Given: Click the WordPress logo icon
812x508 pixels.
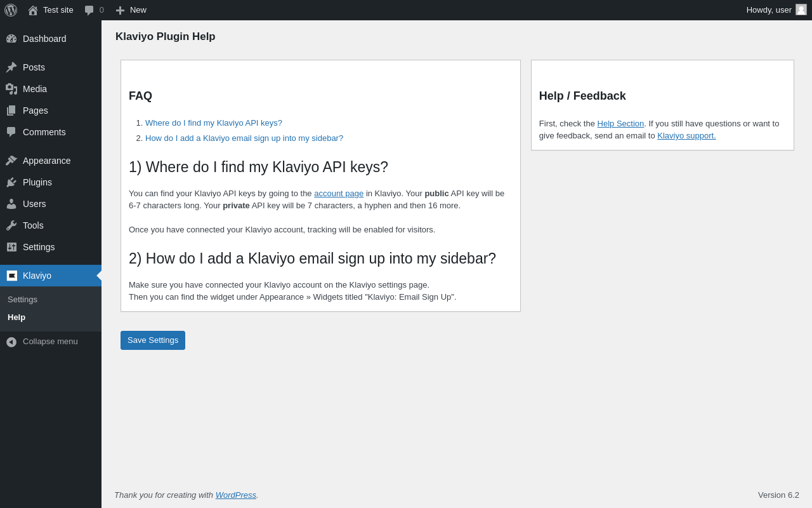Looking at the screenshot, I should [11, 10].
